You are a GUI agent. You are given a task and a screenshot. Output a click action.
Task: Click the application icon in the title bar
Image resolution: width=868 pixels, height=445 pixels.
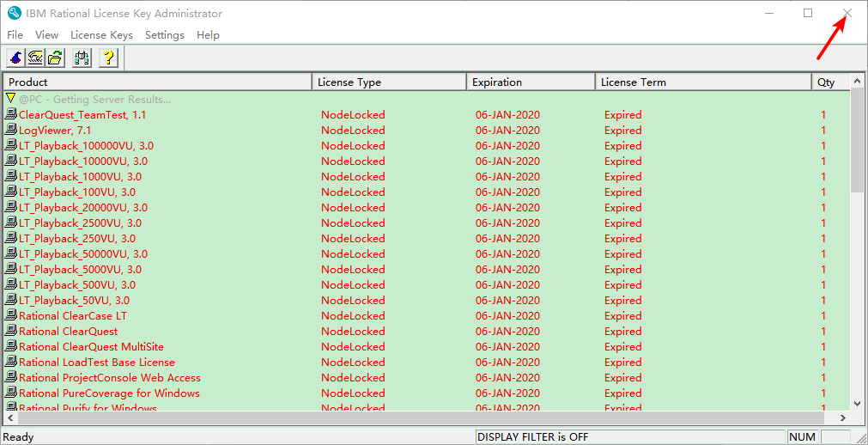tap(14, 13)
